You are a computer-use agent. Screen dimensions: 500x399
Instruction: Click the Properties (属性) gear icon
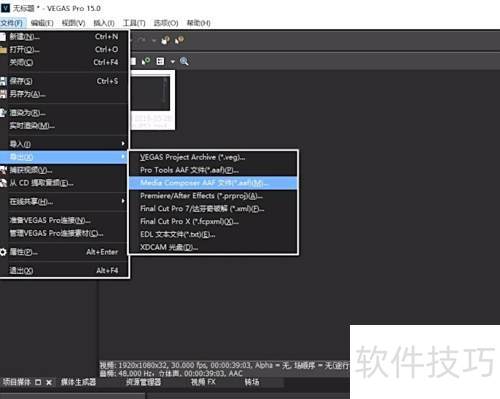point(3,252)
